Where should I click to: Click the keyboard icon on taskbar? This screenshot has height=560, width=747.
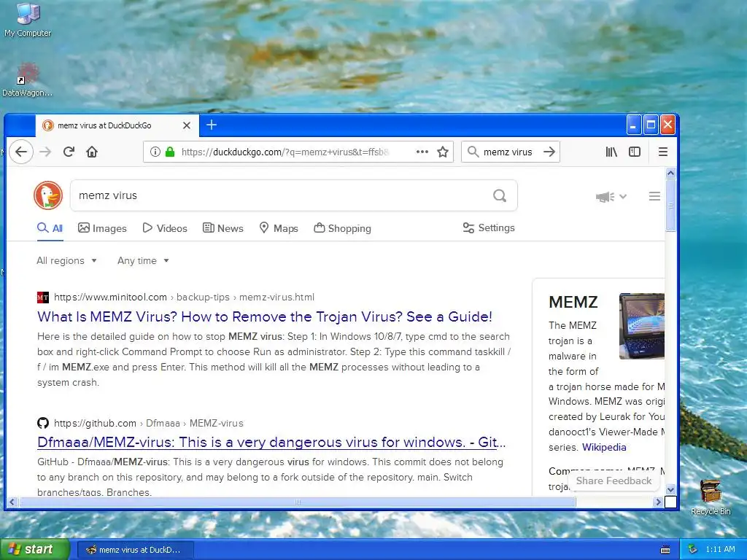[x=665, y=550]
